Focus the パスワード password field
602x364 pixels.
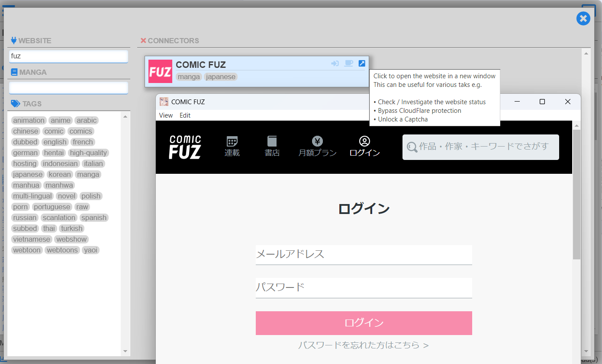click(x=364, y=287)
